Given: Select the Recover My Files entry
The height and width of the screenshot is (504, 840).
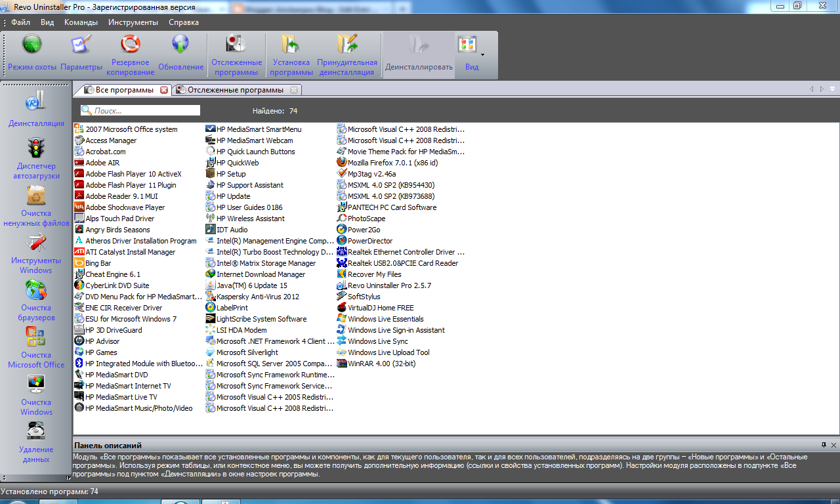Looking at the screenshot, I should 369,274.
